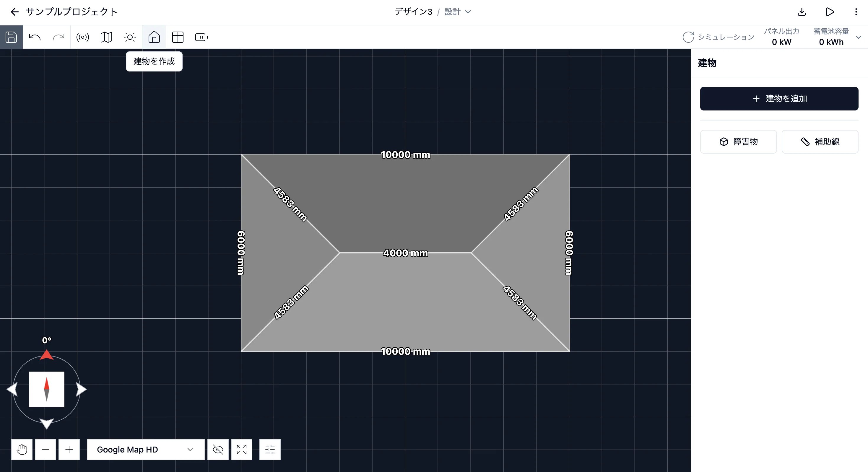This screenshot has height=472, width=868.
Task: Toggle map visibility with crossed-eye icon
Action: click(218, 450)
